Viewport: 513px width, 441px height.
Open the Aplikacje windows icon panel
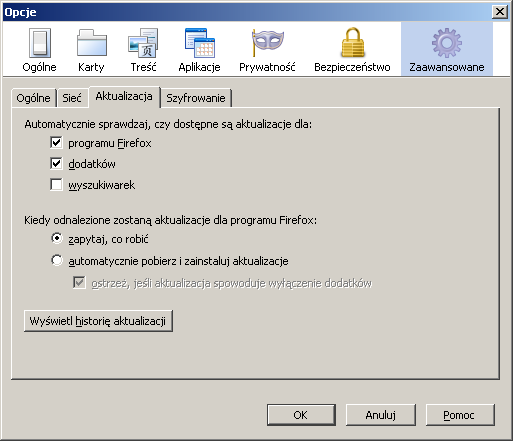pyautogui.click(x=199, y=50)
